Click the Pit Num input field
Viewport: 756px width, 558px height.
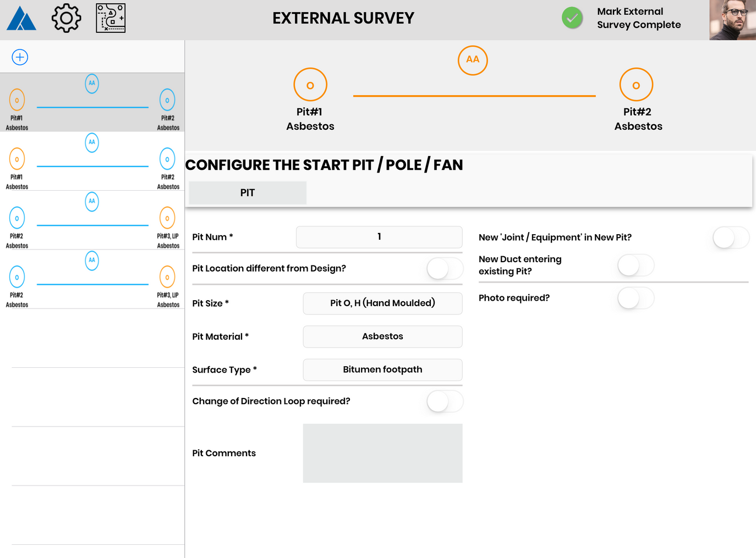[379, 237]
